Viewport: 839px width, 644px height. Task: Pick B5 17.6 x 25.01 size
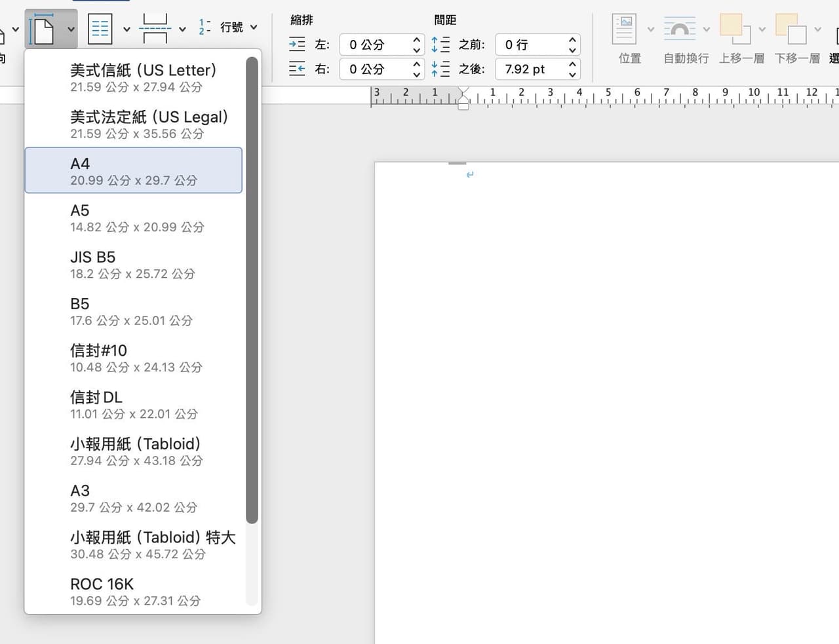pyautogui.click(x=134, y=311)
